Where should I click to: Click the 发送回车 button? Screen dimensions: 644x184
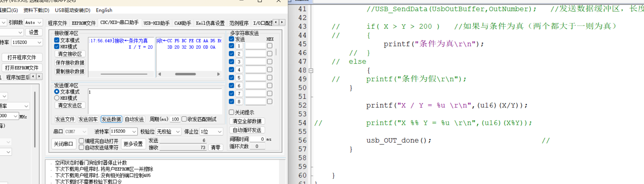[88, 119]
